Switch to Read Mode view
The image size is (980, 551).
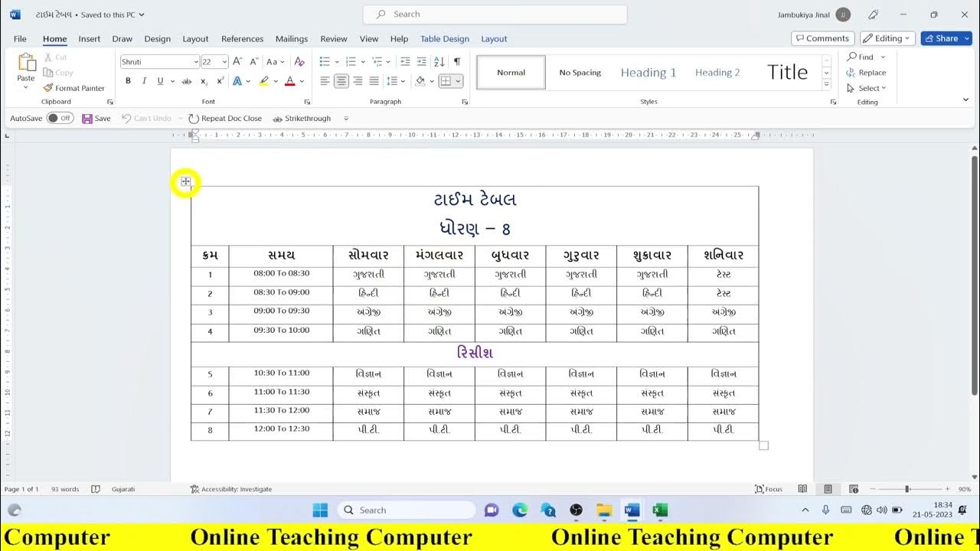(802, 489)
